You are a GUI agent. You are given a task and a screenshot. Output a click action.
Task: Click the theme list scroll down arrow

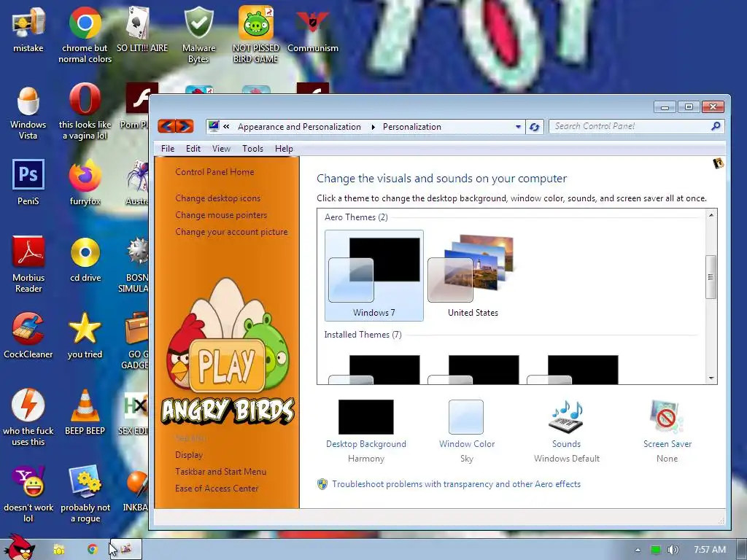(x=711, y=378)
